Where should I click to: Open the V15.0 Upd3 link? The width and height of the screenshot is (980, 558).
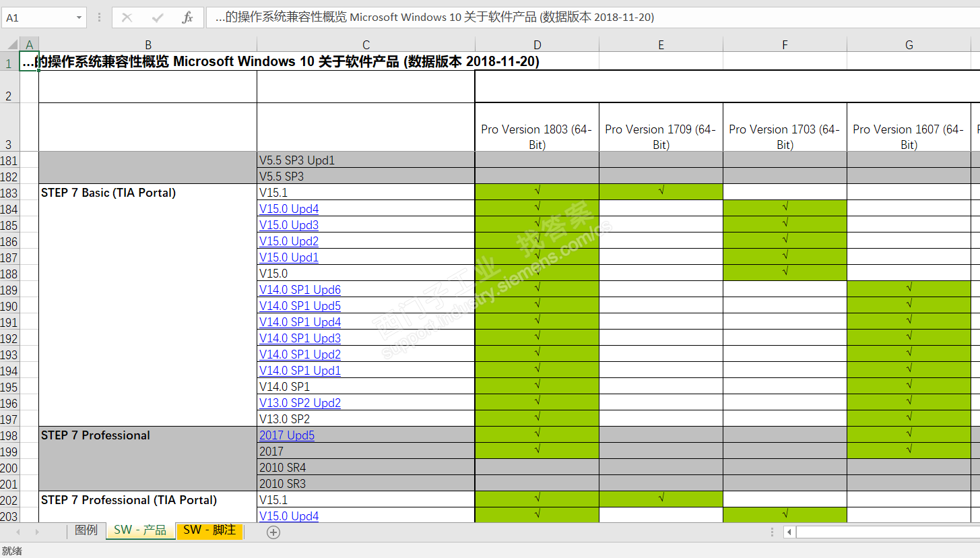(x=289, y=225)
